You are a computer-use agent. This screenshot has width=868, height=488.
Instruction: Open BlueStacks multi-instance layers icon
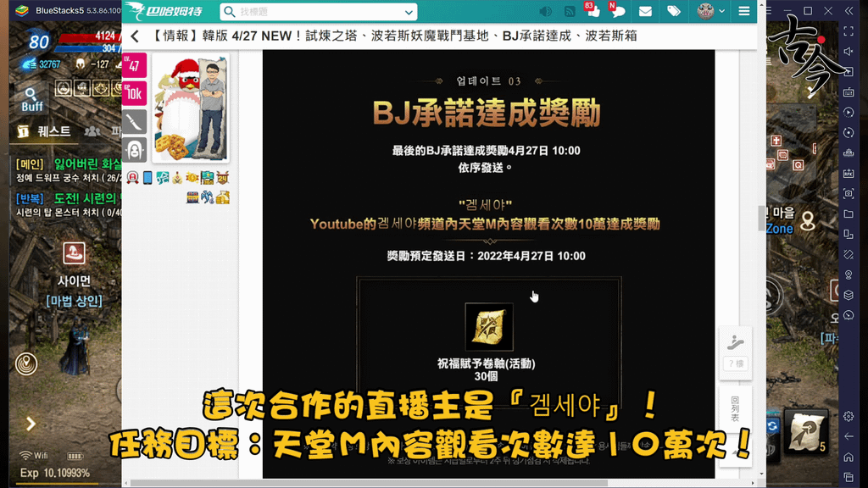pyautogui.click(x=849, y=295)
